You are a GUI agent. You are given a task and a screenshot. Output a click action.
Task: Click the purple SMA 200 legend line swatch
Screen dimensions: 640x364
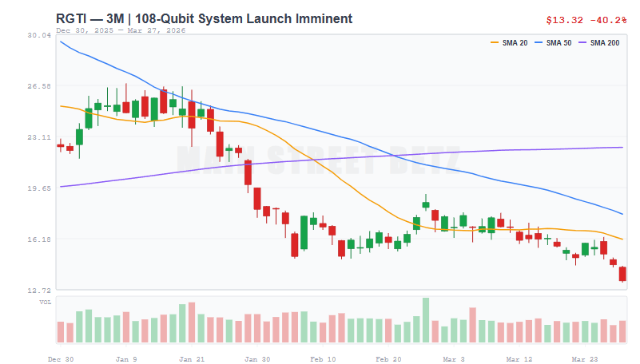pos(582,43)
